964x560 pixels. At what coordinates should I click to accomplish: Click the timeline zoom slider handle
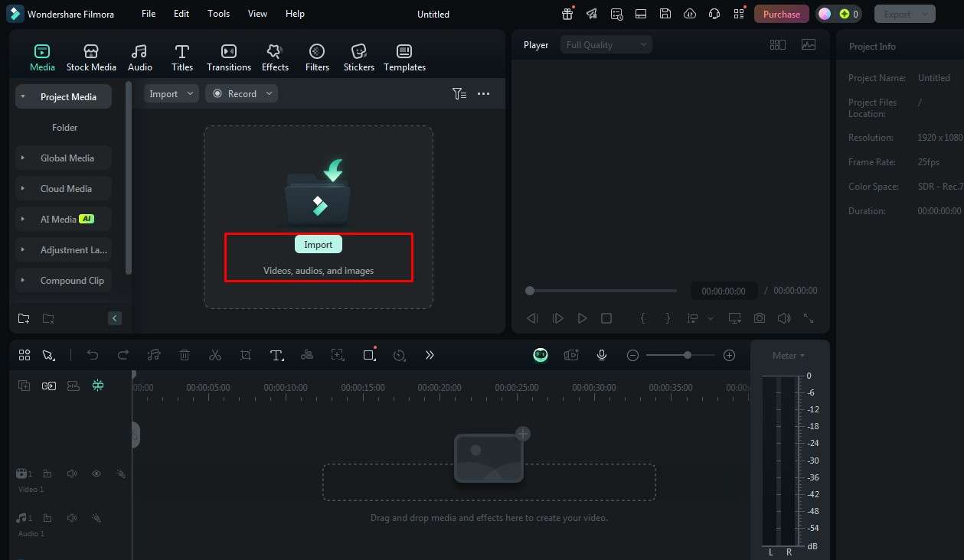[688, 355]
